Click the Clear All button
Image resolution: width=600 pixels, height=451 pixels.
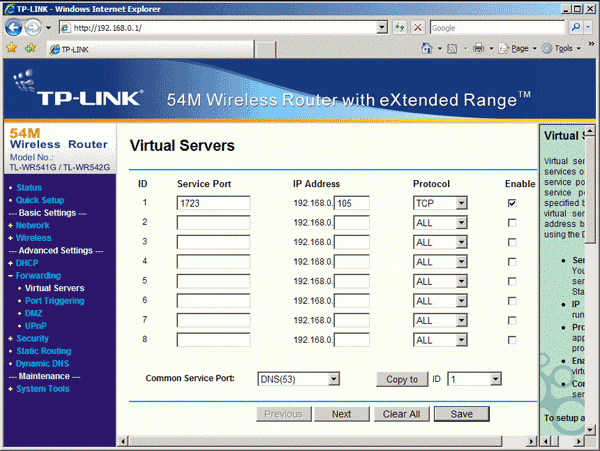click(x=401, y=414)
